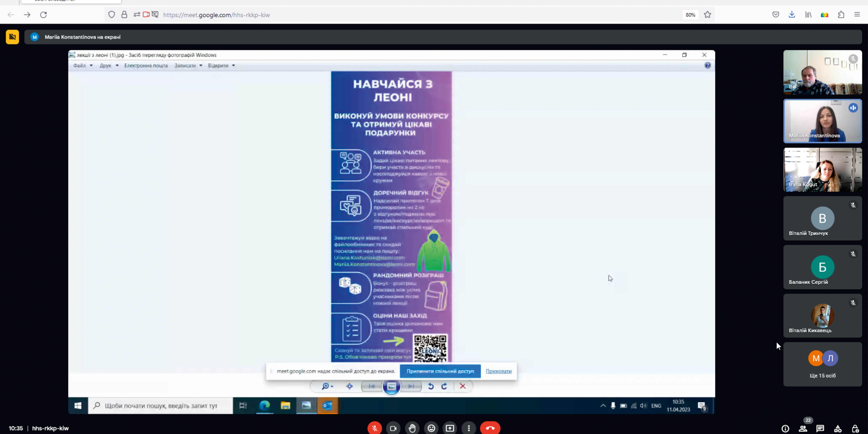This screenshot has height=434, width=868.
Task: Expand Firefox application menu
Action: (x=857, y=14)
